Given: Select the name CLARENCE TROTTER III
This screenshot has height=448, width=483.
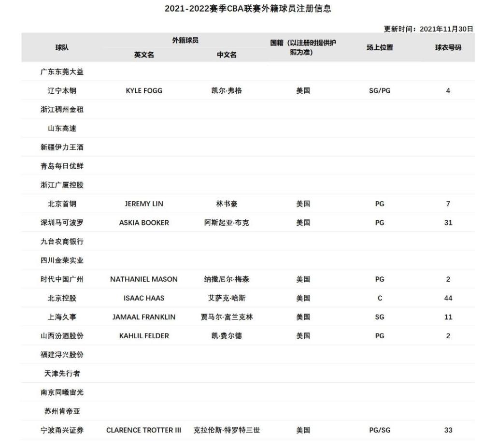Looking at the screenshot, I should click(144, 430).
